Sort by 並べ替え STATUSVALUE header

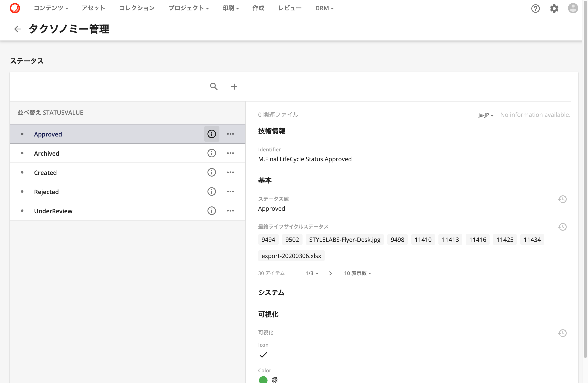[50, 113]
